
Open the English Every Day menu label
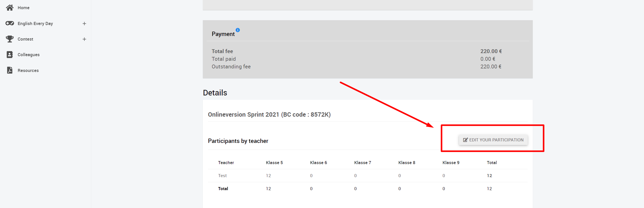click(35, 23)
